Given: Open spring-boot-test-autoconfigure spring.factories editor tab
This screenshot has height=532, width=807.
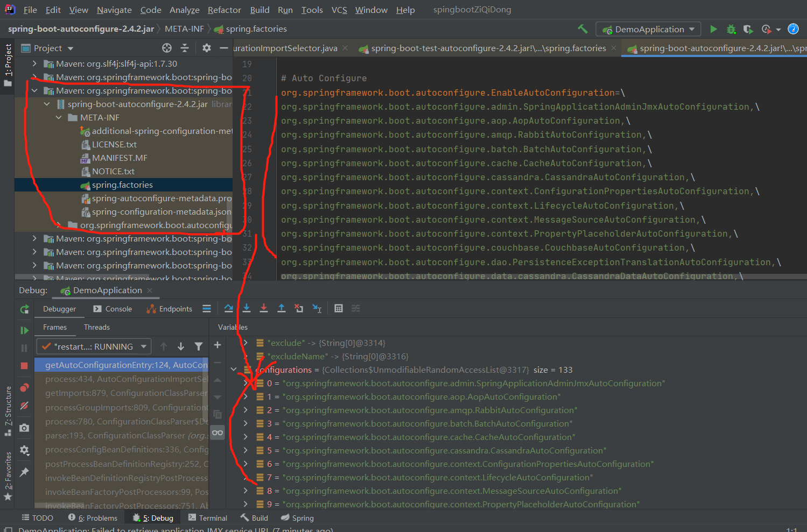Looking at the screenshot, I should pyautogui.click(x=488, y=48).
